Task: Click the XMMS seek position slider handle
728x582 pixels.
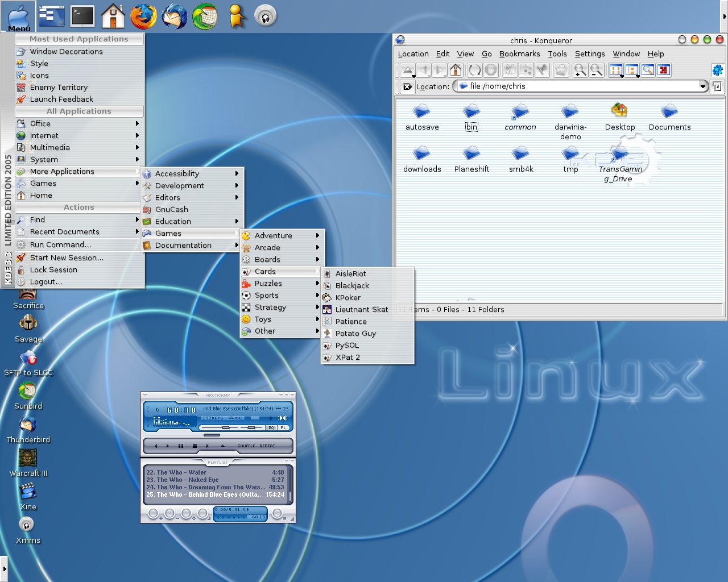Action: [x=212, y=435]
